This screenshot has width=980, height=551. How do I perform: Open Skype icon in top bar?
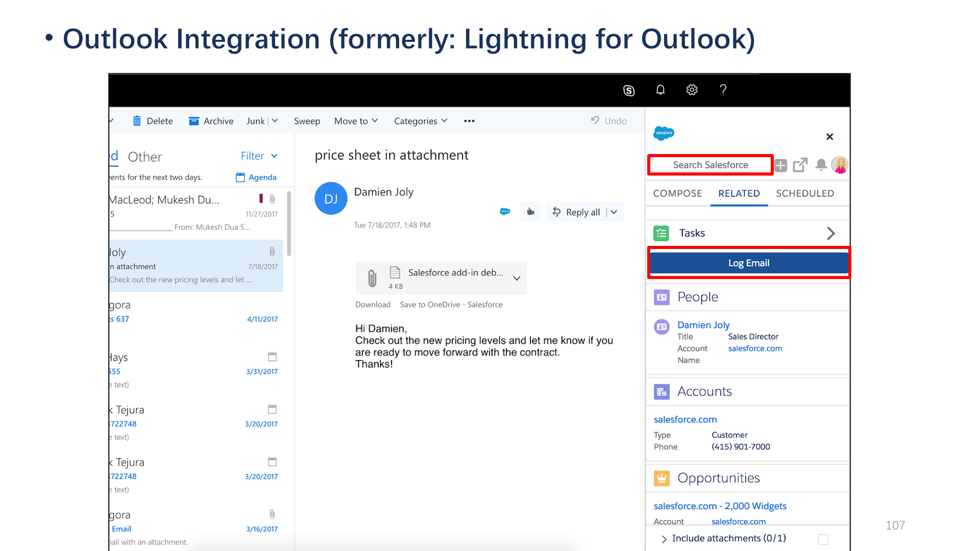629,90
